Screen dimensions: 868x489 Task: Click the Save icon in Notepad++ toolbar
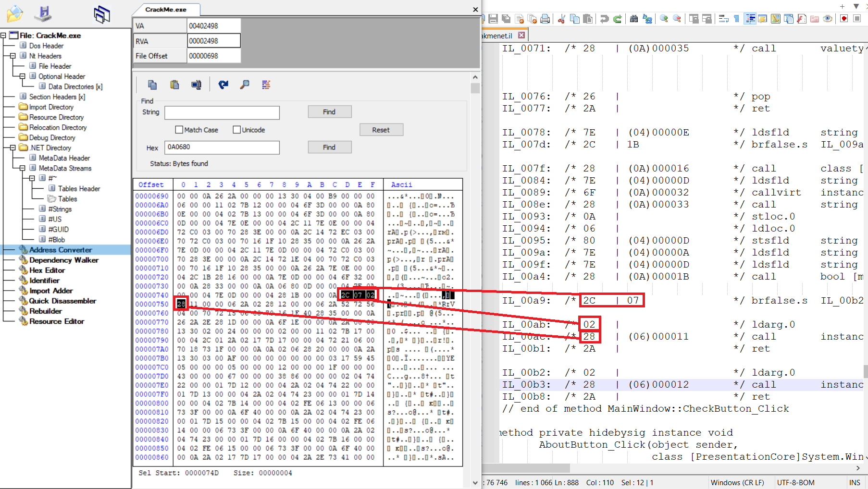pos(493,19)
